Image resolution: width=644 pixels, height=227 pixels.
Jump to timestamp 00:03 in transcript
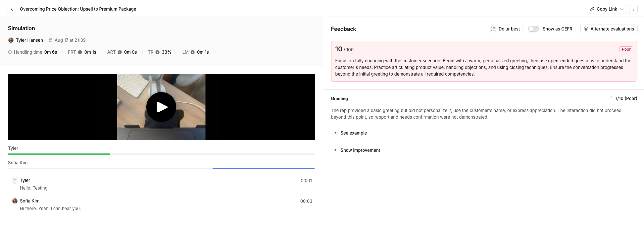point(306,201)
